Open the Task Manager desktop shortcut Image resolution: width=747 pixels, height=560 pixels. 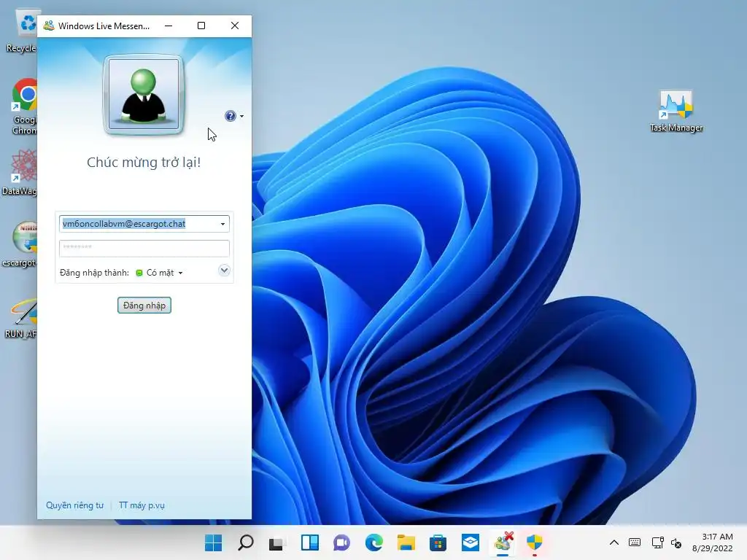point(676,112)
